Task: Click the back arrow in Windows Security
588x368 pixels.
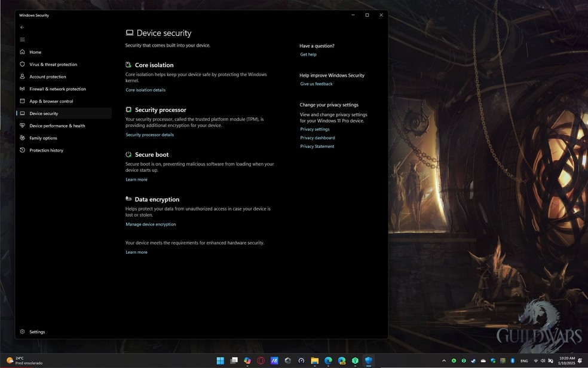Action: tap(22, 27)
